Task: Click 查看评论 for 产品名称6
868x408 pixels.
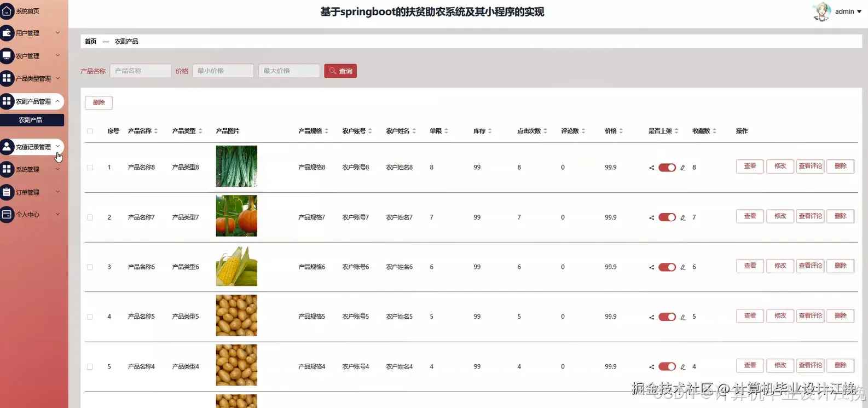Action: (810, 266)
